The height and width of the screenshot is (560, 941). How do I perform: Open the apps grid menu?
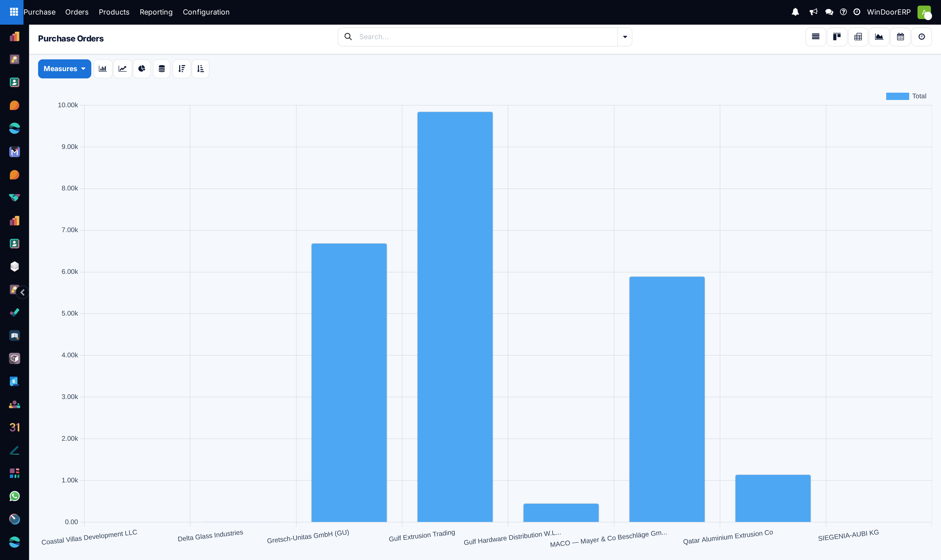pos(14,12)
